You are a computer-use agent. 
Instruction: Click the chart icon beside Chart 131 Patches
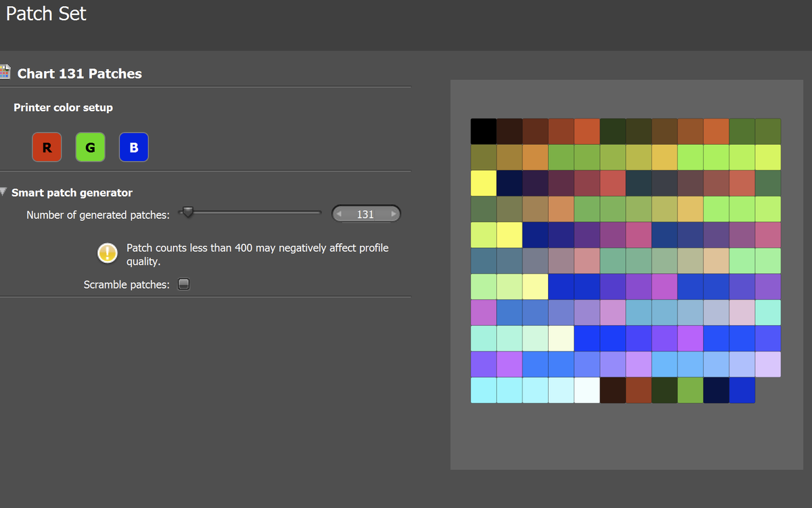[x=5, y=72]
